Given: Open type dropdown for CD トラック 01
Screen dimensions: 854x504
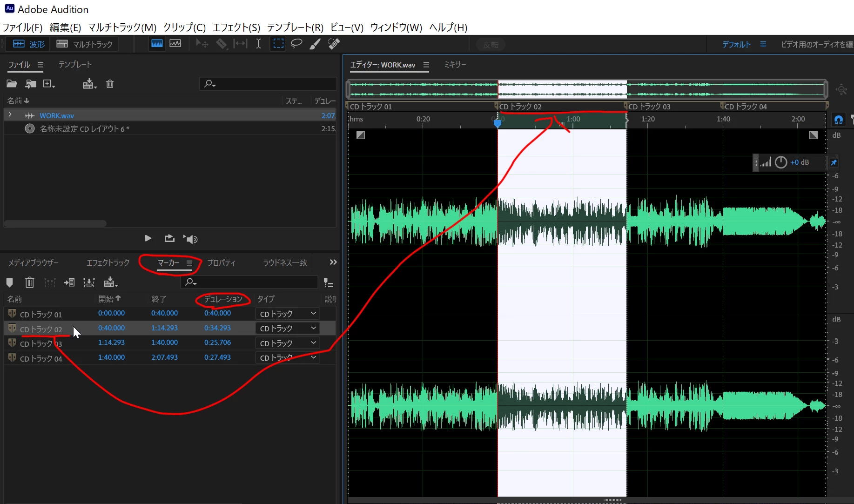Looking at the screenshot, I should (x=288, y=314).
